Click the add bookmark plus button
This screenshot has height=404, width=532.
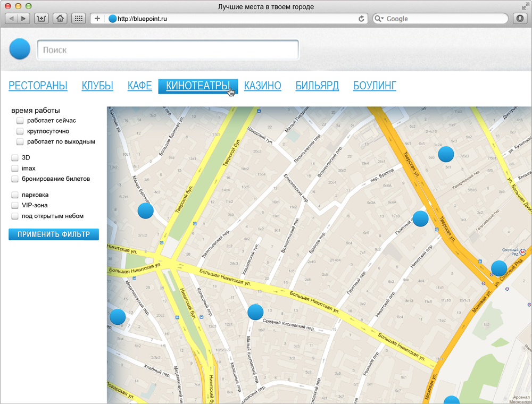point(97,19)
